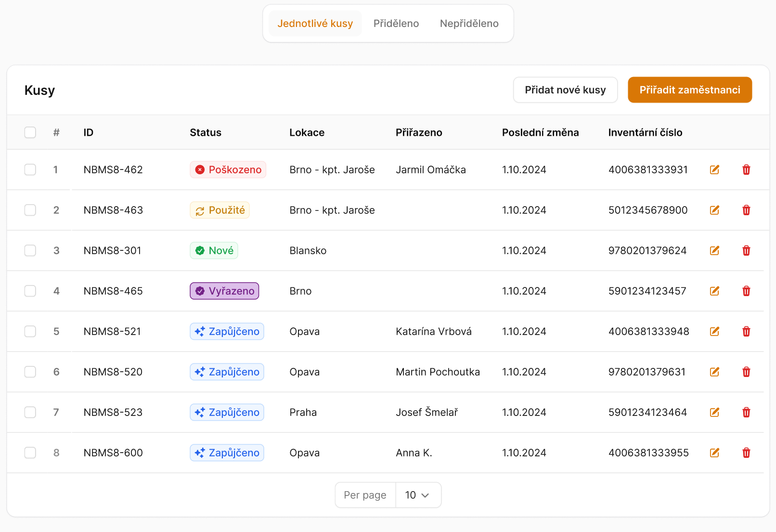
Task: Click Zapůjčeno badge for NBMS8-523
Action: [x=227, y=412]
